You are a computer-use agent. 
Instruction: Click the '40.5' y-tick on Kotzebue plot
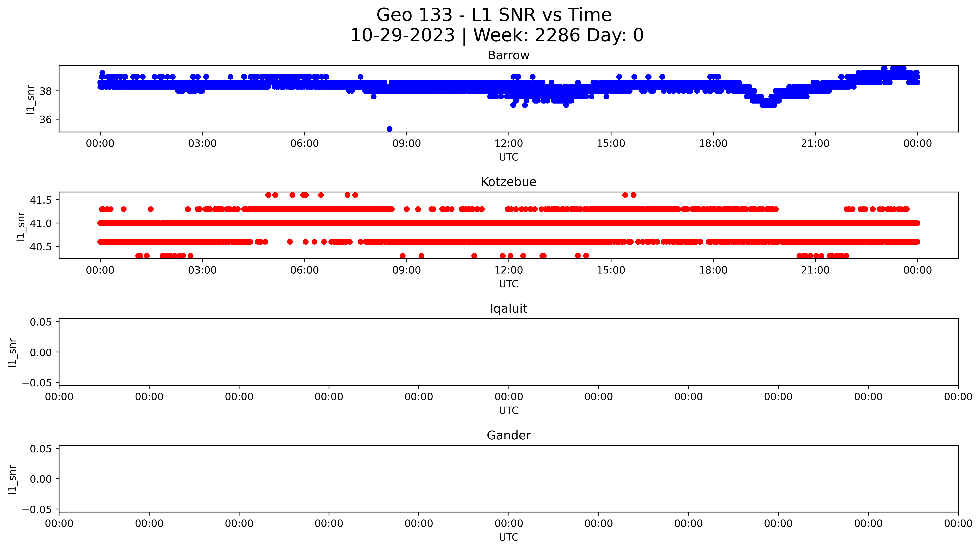[x=41, y=247]
